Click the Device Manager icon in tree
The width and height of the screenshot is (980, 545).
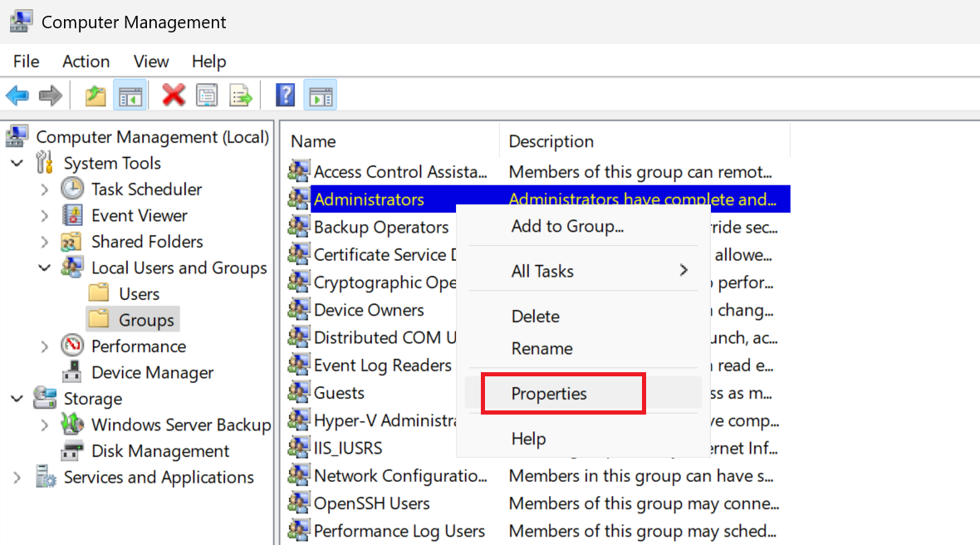pyautogui.click(x=72, y=372)
